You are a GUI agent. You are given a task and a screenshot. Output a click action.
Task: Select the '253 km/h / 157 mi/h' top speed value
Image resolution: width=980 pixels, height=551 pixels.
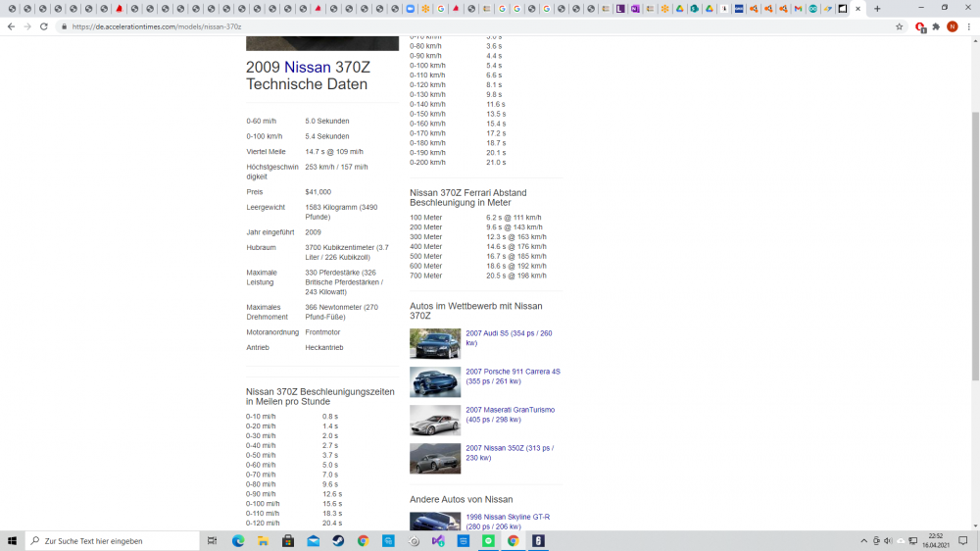(x=336, y=167)
